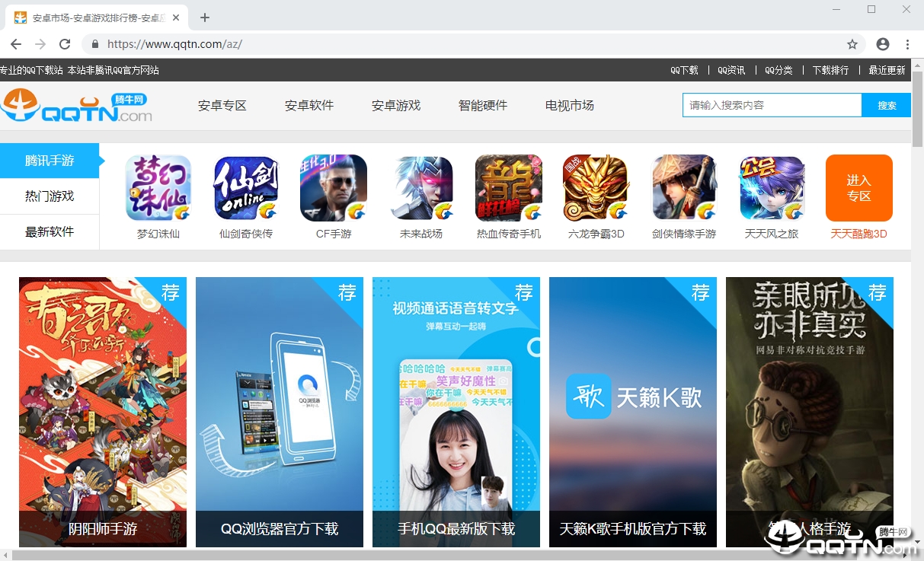The width and height of the screenshot is (924, 561).
Task: Open the 手机QQ最新版下载 featured card
Action: [456, 412]
